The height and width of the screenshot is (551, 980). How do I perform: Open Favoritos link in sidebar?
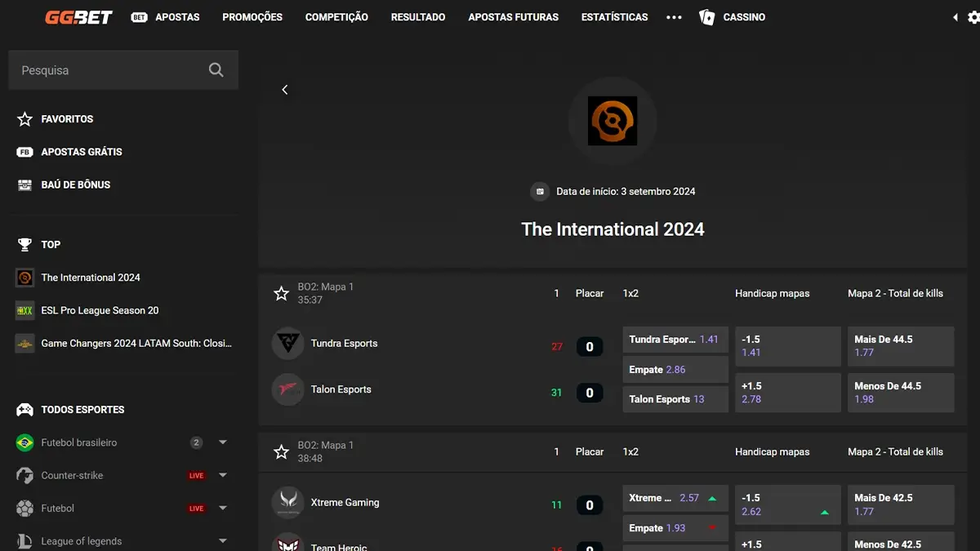67,119
